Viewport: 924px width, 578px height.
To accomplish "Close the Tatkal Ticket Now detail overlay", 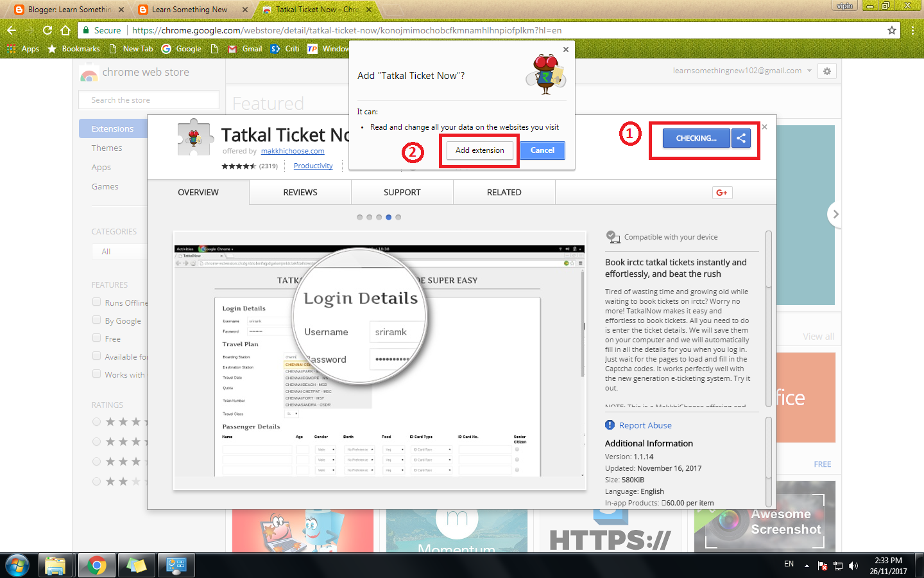I will 764,127.
